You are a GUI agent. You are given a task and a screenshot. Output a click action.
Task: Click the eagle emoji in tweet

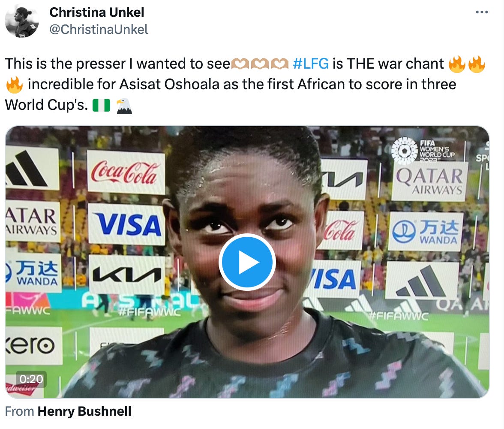coord(124,106)
